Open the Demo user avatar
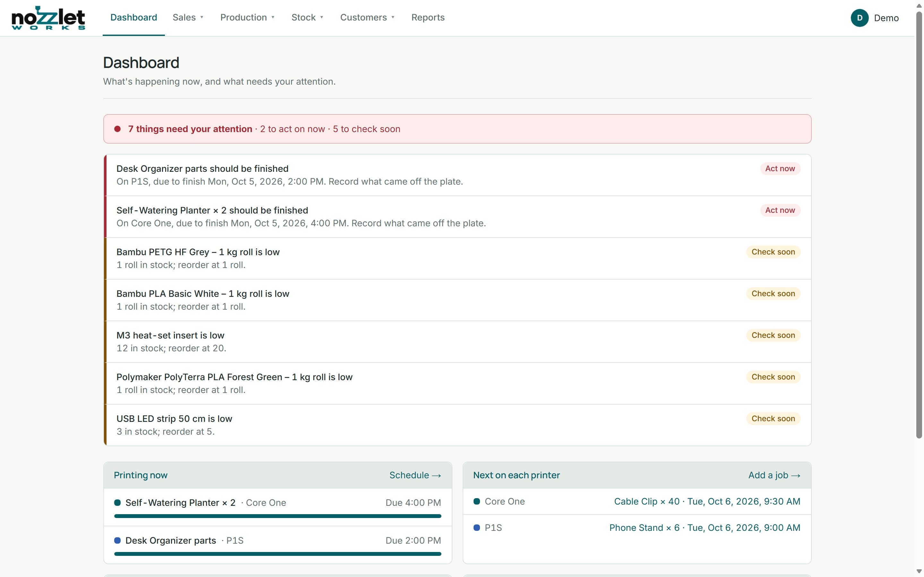The width and height of the screenshot is (924, 577). [859, 18]
